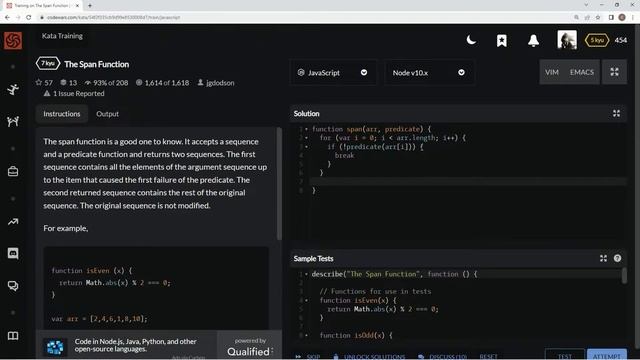The height and width of the screenshot is (360, 640).
Task: Click The Span Function title
Action: [96, 64]
